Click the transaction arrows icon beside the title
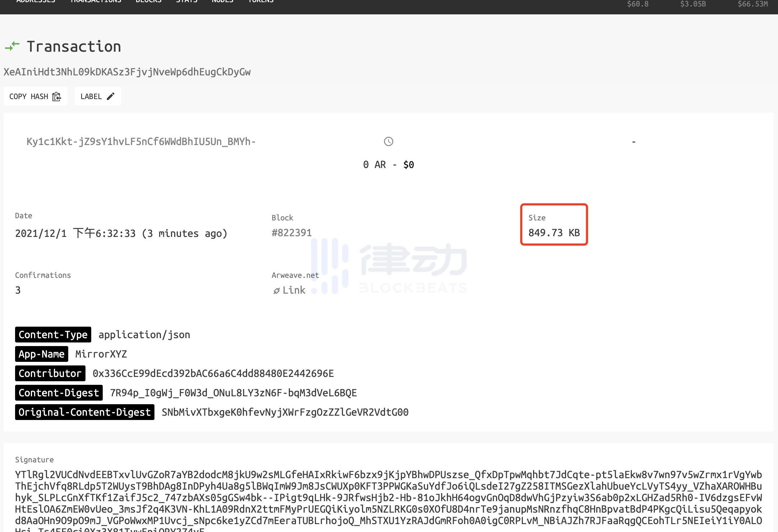778x532 pixels. (x=12, y=46)
